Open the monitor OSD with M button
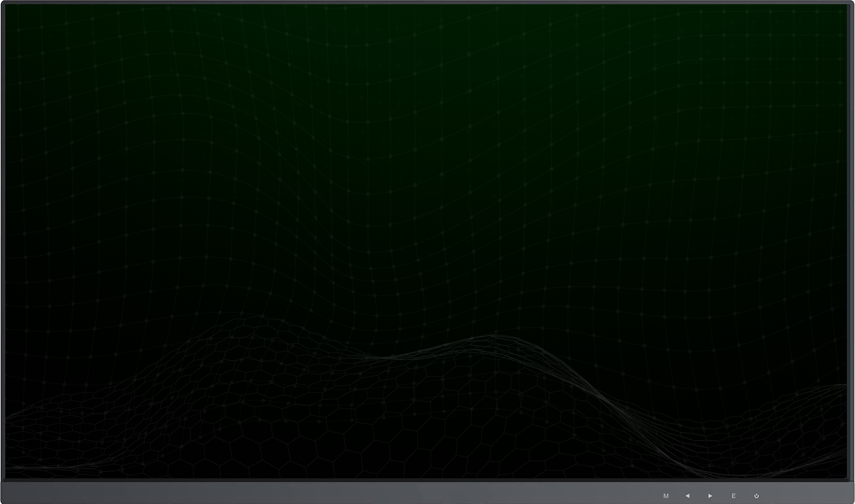The image size is (855, 504). pyautogui.click(x=666, y=496)
